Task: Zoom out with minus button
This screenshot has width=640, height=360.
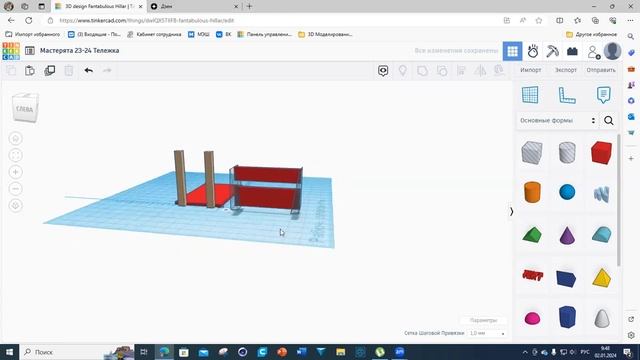Action: click(x=16, y=189)
